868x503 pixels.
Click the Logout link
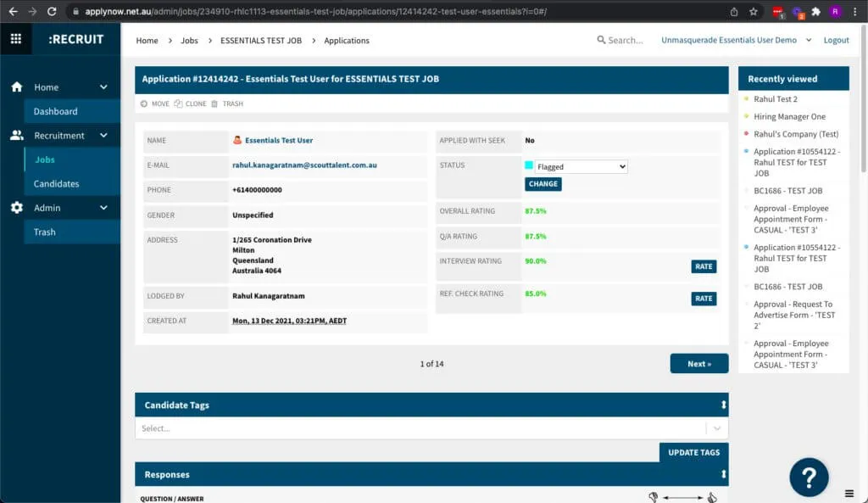pyautogui.click(x=836, y=40)
